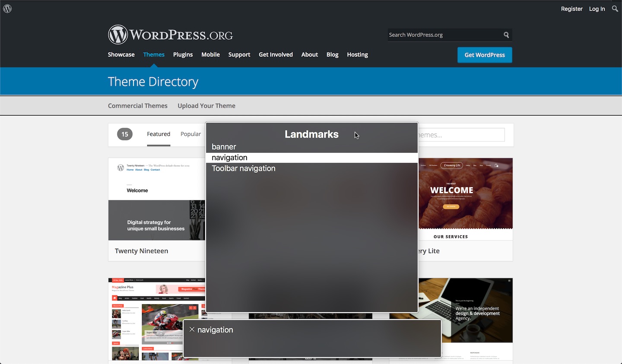Switch to the Featured tab
The width and height of the screenshot is (622, 364).
(159, 134)
